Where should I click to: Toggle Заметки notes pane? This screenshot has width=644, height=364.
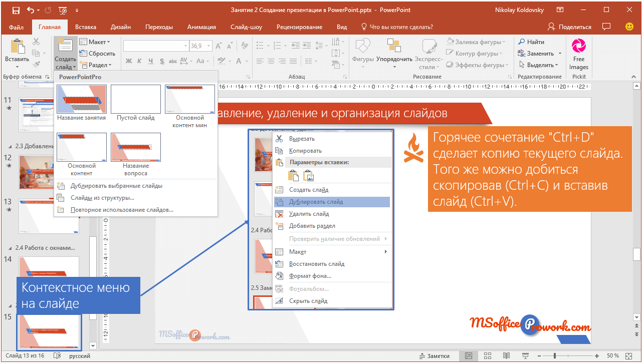click(x=434, y=356)
